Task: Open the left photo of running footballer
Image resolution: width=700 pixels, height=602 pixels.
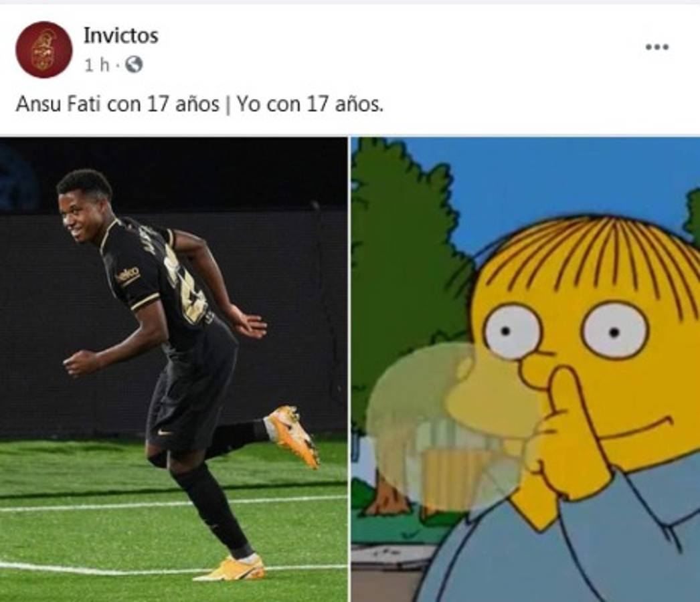Action: tap(173, 369)
